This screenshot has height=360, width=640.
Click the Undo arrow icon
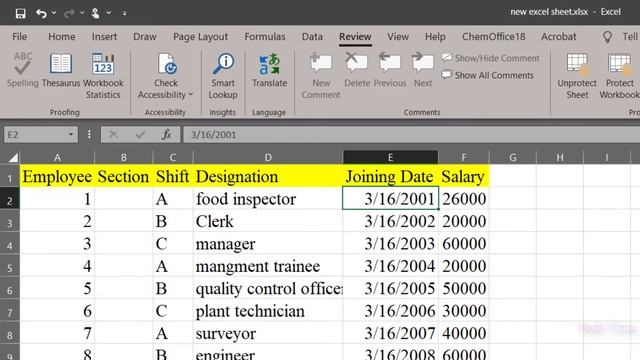tap(41, 13)
